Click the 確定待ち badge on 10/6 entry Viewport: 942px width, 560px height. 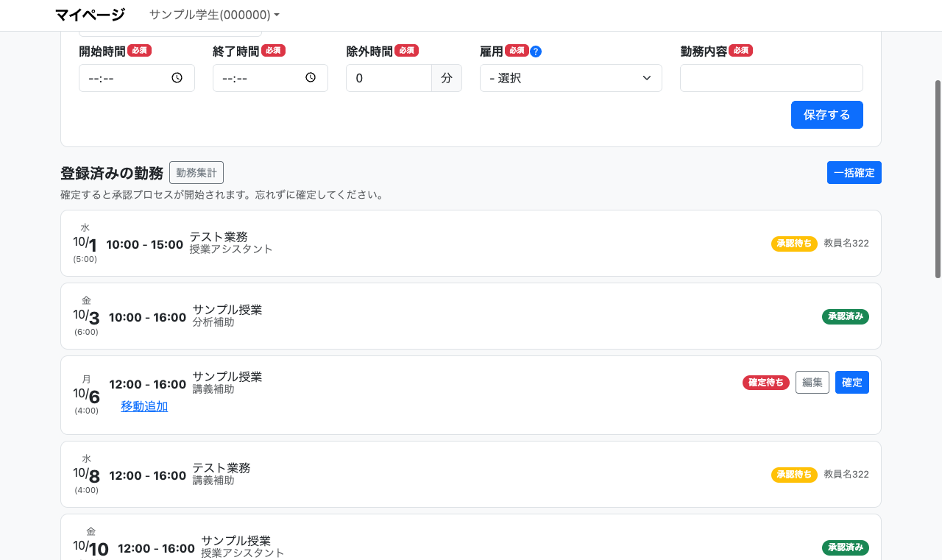pos(765,383)
